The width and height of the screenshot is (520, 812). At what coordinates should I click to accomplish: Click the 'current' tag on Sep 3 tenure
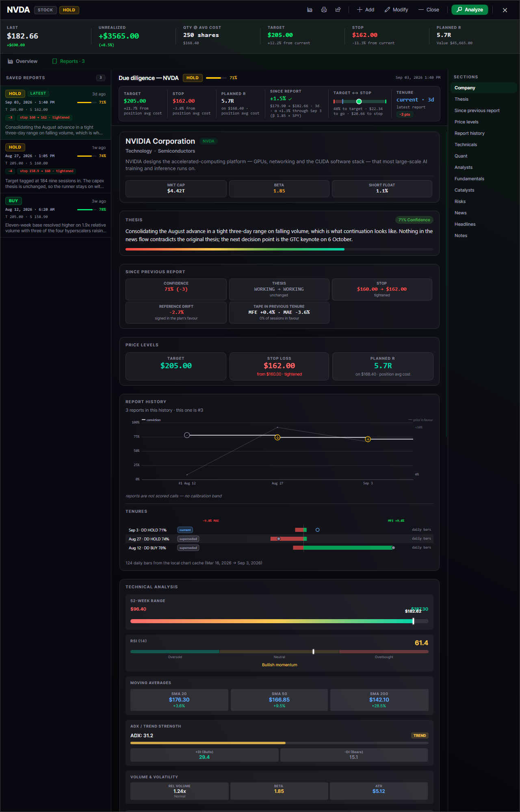[x=185, y=530]
